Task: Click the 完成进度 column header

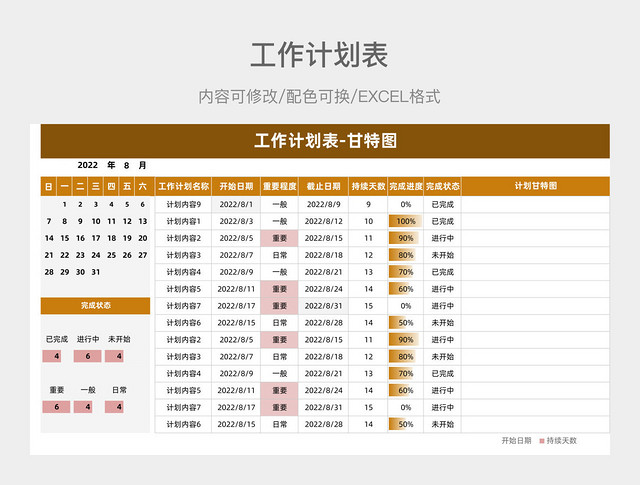Action: point(406,187)
